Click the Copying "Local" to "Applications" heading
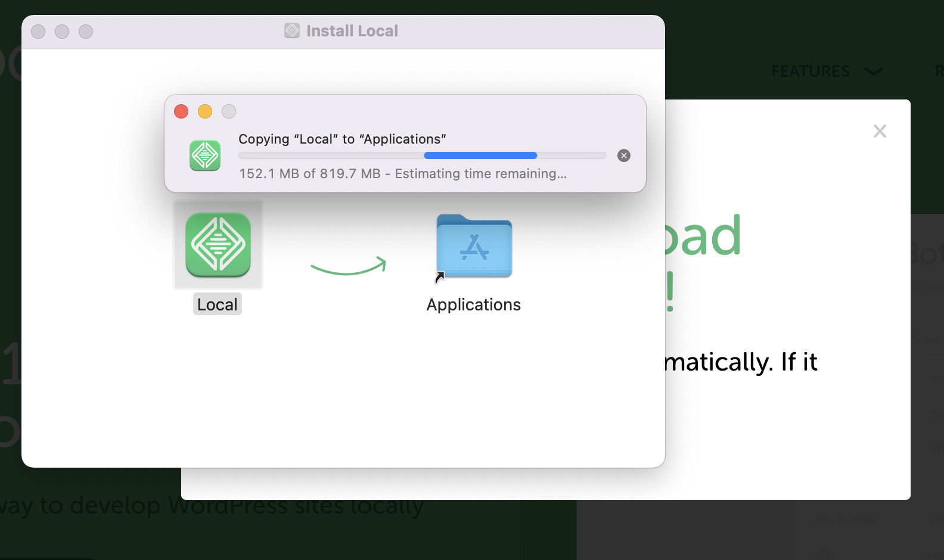944x560 pixels. coord(342,139)
